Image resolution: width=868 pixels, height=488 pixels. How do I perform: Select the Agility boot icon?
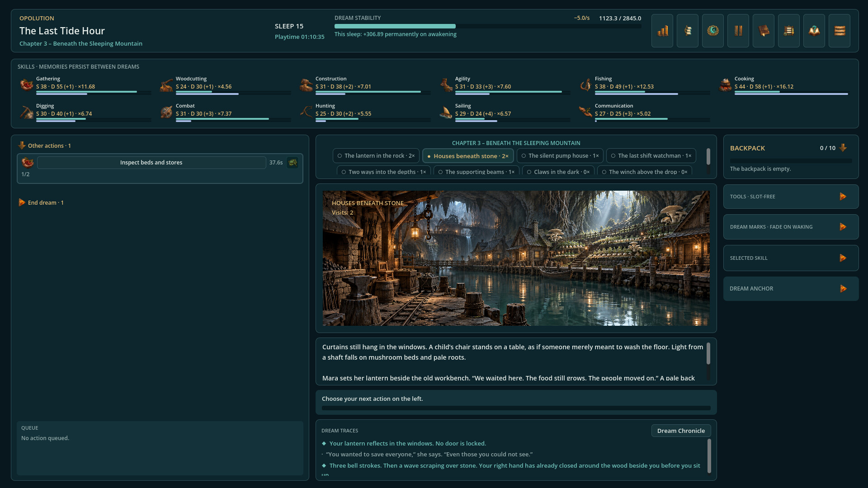click(x=445, y=84)
